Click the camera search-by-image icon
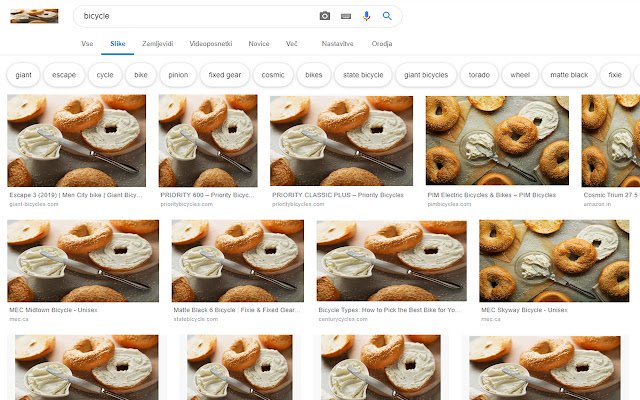640x400 pixels. click(324, 16)
